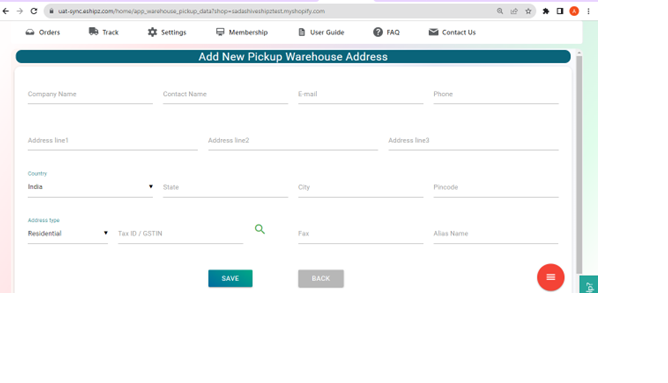The image size is (668, 383).
Task: Click the share page icon
Action: click(x=514, y=11)
